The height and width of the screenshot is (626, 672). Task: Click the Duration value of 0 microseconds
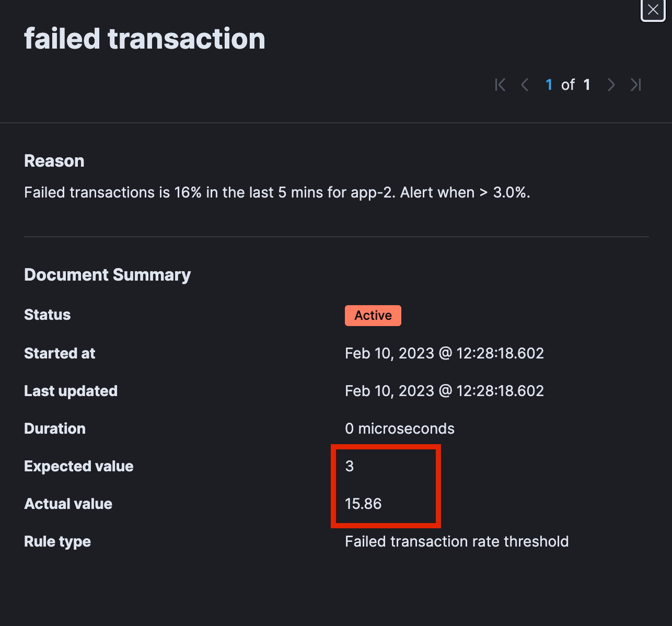click(x=399, y=428)
